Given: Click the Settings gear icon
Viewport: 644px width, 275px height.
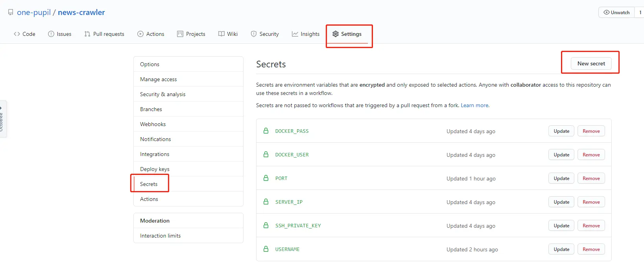Looking at the screenshot, I should (336, 34).
